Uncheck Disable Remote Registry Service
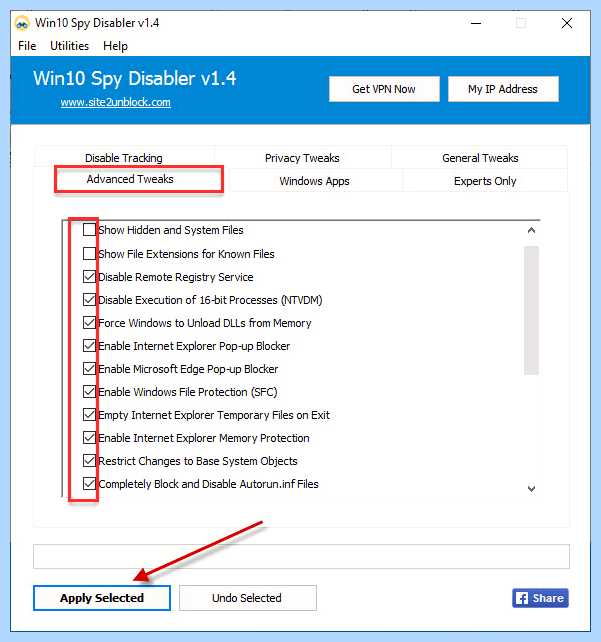The height and width of the screenshot is (642, 601). pos(89,276)
